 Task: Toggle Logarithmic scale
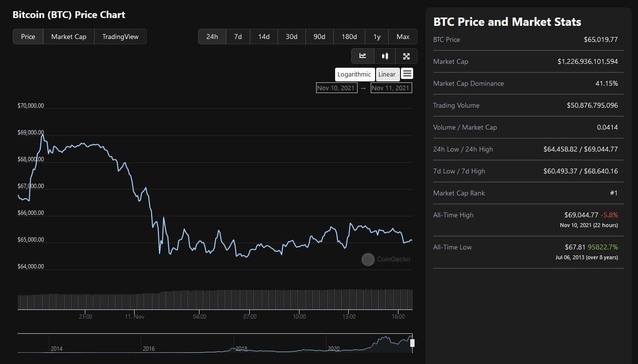coord(355,74)
